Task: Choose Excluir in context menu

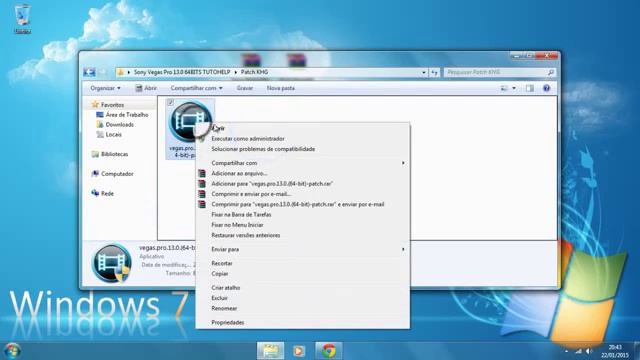Action: click(x=303, y=298)
